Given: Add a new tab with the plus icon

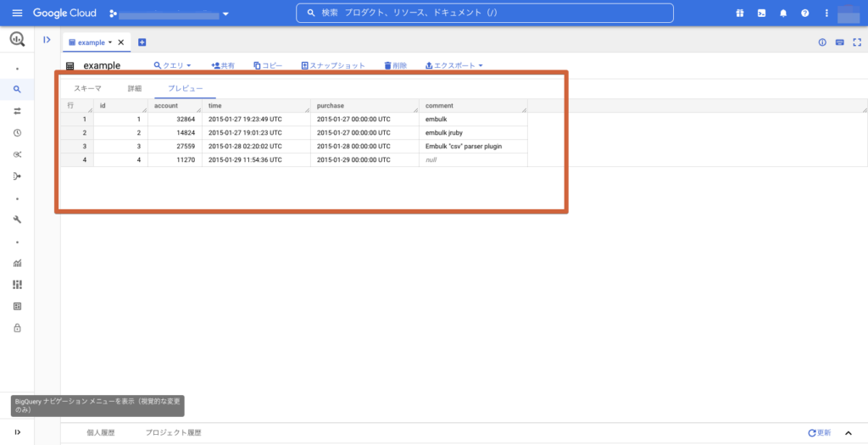Looking at the screenshot, I should click(x=142, y=42).
